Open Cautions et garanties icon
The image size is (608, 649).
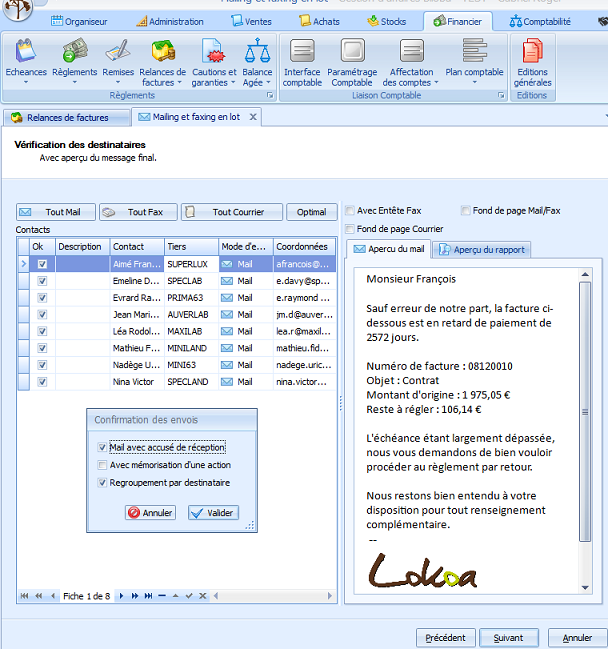[214, 50]
